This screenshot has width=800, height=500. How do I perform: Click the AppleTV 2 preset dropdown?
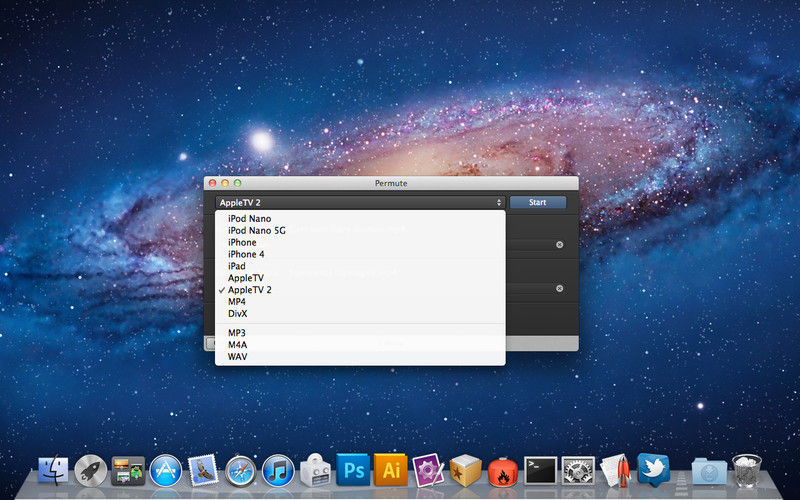click(x=360, y=203)
